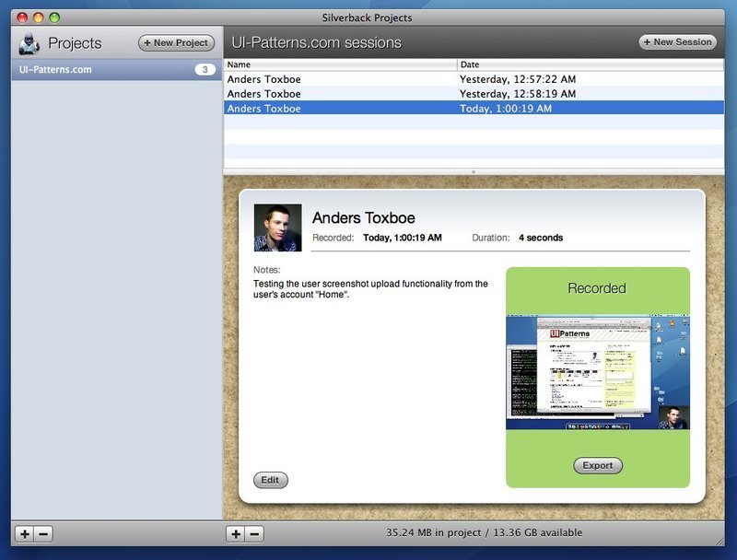Click Anders Toxboe's profile photo

tap(277, 227)
